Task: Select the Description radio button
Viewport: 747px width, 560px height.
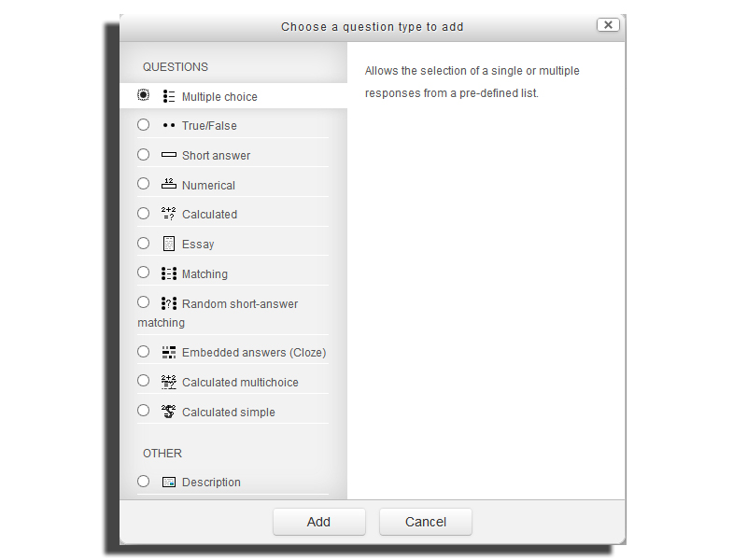Action: point(144,481)
